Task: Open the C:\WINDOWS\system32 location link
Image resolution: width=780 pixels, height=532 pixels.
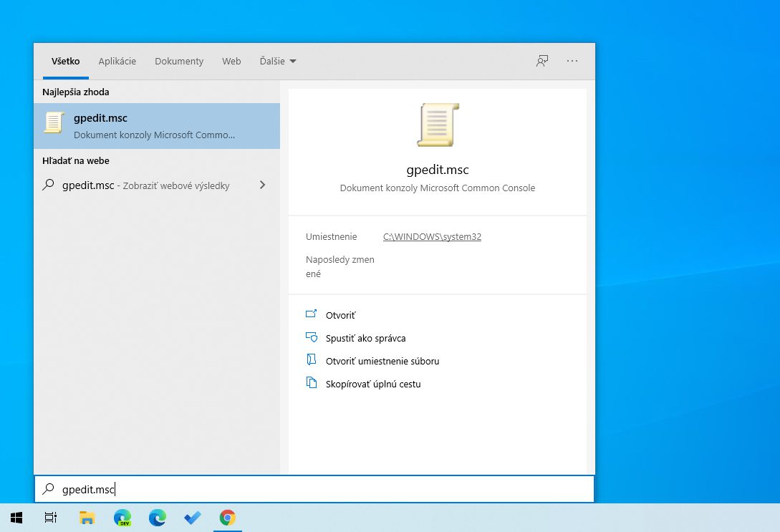Action: click(433, 237)
